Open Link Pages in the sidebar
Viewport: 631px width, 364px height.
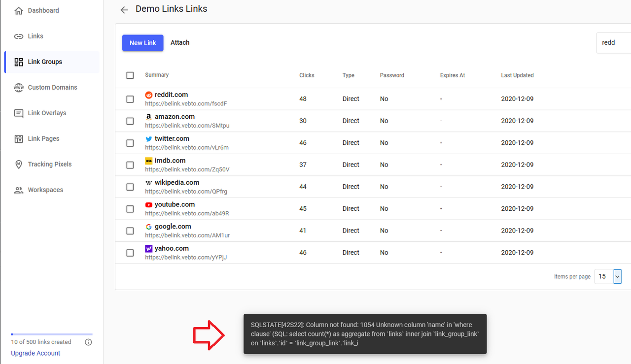click(x=52, y=138)
